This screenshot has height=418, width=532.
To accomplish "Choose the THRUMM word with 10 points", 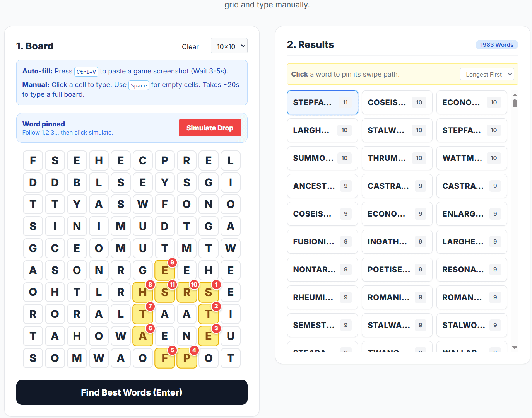I will pyautogui.click(x=397, y=158).
